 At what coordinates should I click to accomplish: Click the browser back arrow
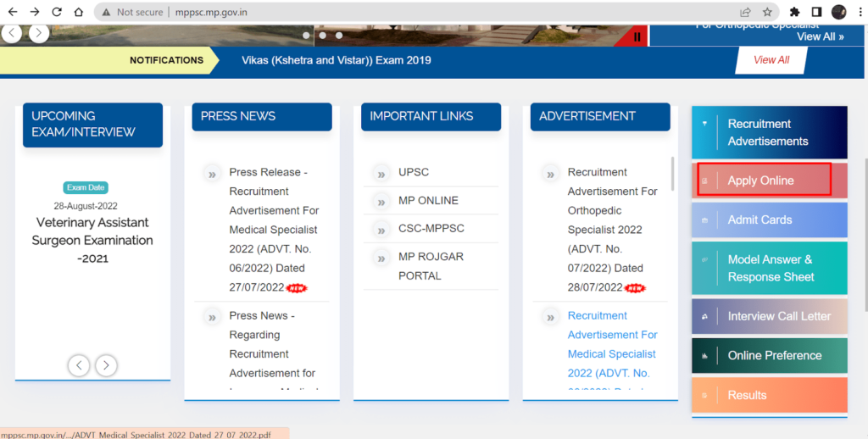(x=13, y=13)
